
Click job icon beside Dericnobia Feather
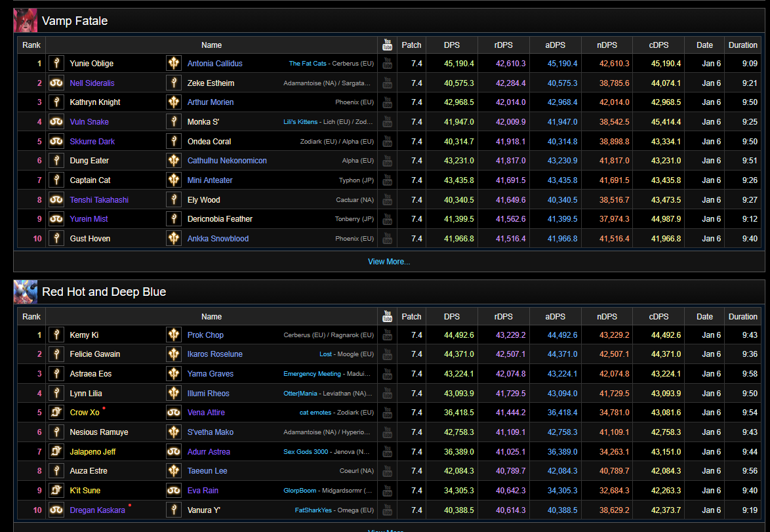pyautogui.click(x=174, y=219)
